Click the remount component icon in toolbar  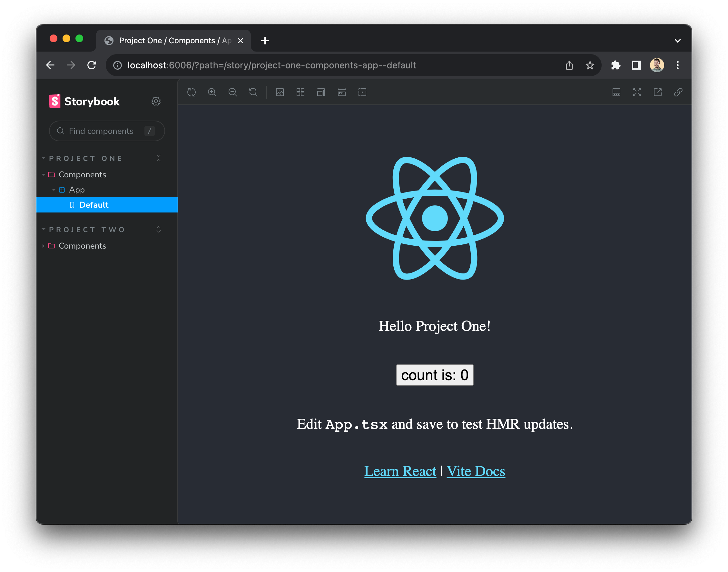192,92
